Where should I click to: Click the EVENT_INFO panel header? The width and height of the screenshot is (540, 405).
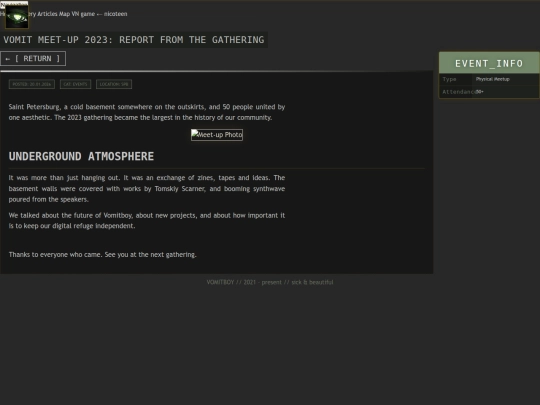click(489, 63)
